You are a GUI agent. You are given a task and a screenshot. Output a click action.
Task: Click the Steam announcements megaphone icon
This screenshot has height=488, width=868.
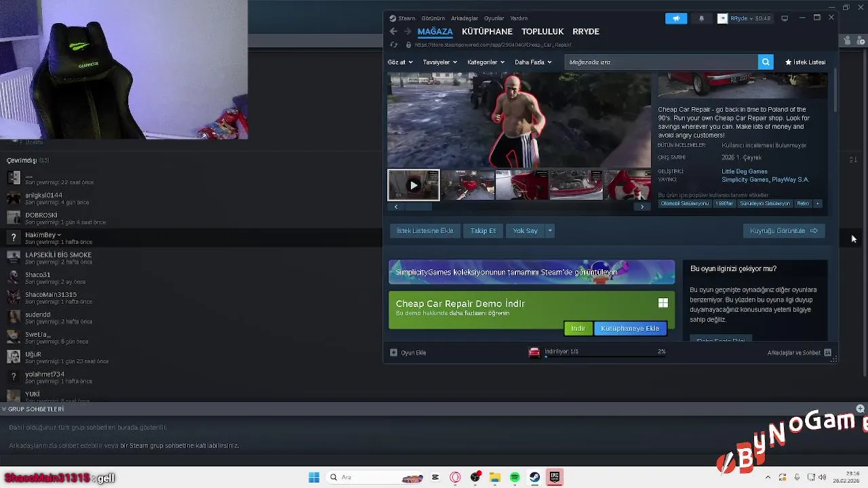pyautogui.click(x=676, y=18)
